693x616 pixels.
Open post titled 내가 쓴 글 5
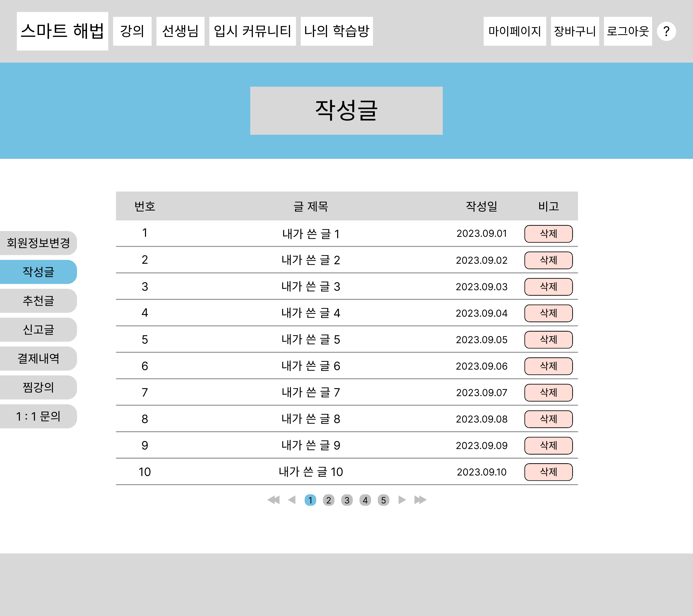(x=311, y=339)
